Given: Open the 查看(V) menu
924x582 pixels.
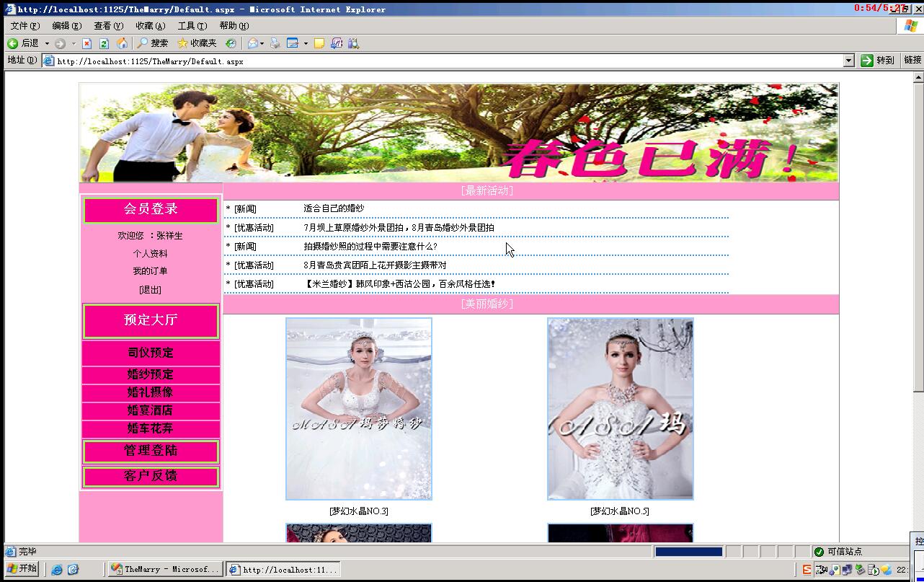Looking at the screenshot, I should pos(109,26).
